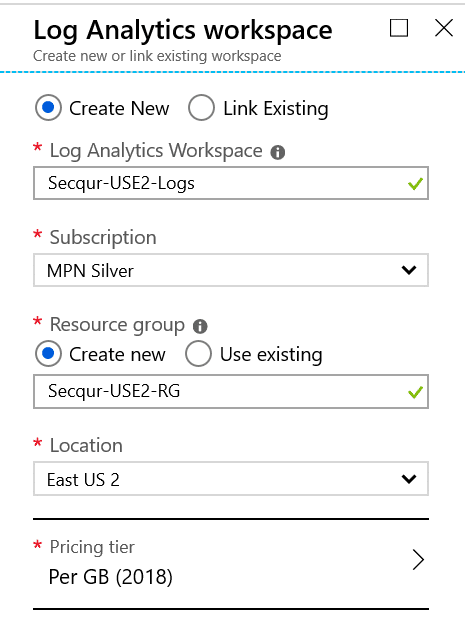Click green validation checkmark in workspace name field
The height and width of the screenshot is (636, 465).
pos(415,184)
